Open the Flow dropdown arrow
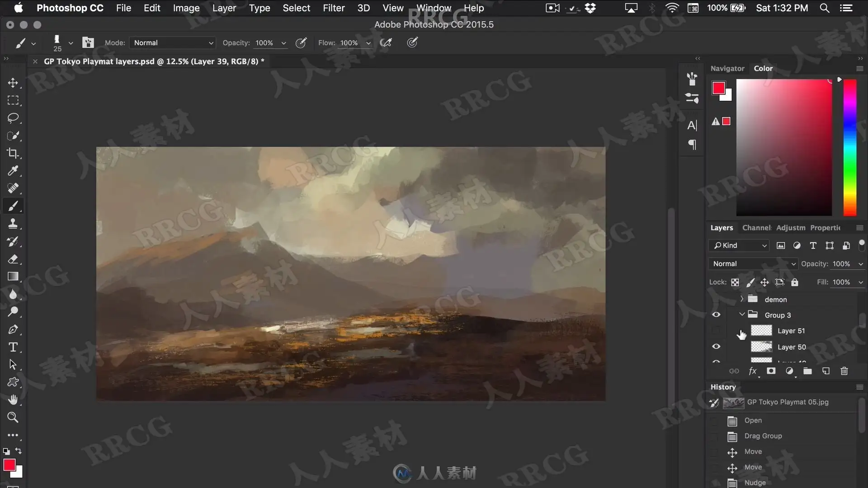The width and height of the screenshot is (868, 488). (x=368, y=43)
